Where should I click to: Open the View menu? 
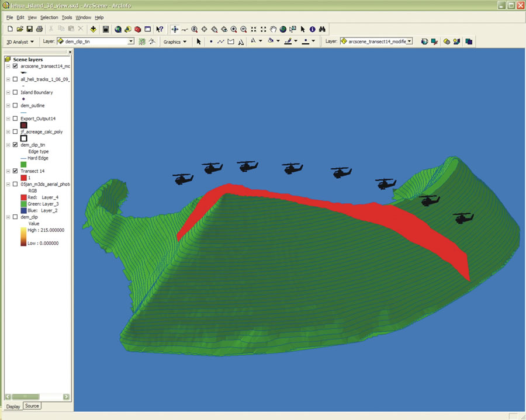(32, 18)
